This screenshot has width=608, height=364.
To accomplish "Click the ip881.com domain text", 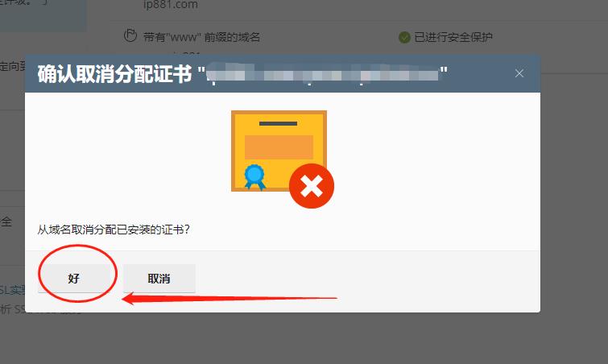I will pyautogui.click(x=171, y=5).
